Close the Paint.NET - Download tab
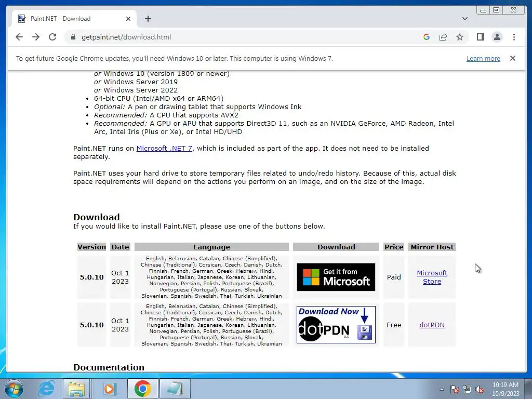 click(x=128, y=19)
